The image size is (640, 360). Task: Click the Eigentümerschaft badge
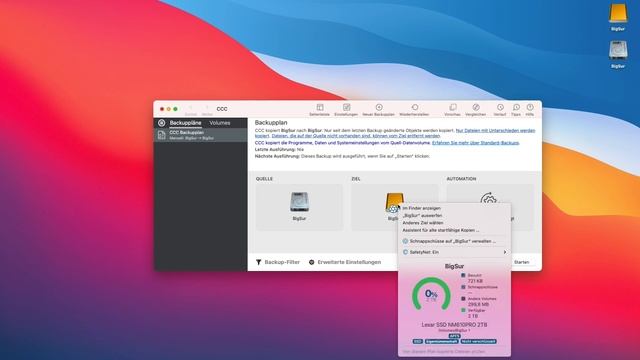coord(441,341)
